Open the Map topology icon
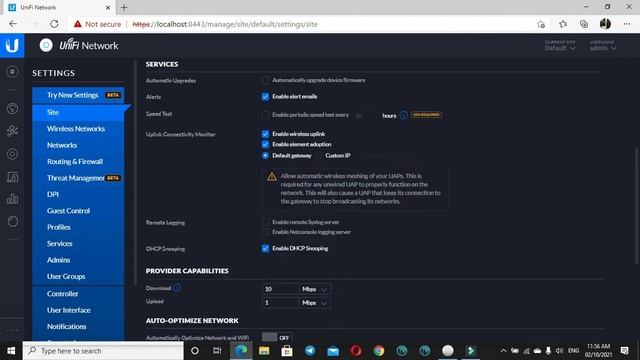Viewport: 640px width, 360px height. 12,131
